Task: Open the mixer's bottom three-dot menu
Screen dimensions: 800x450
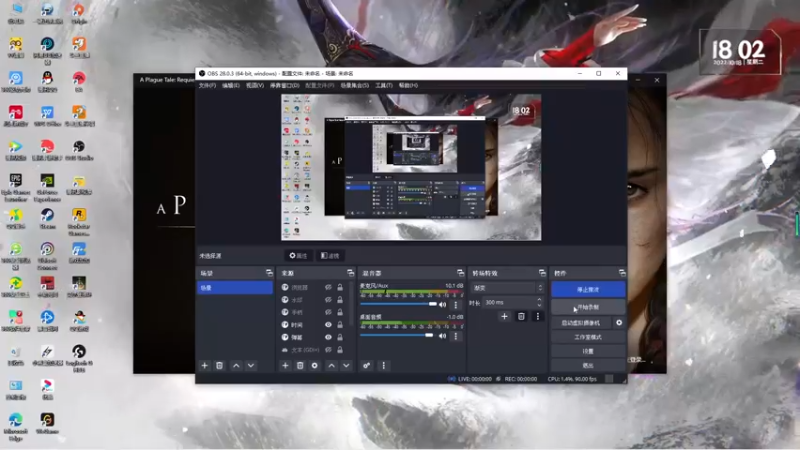Action: tap(384, 365)
